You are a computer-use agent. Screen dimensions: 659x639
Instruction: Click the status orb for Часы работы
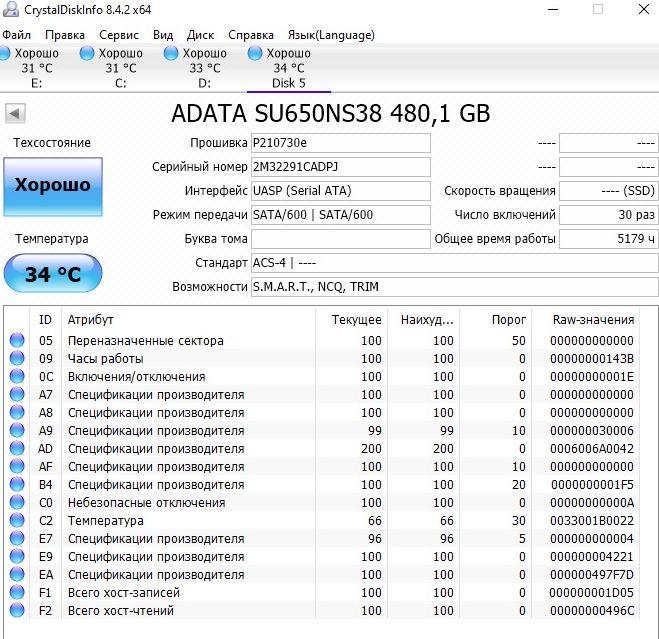pyautogui.click(x=17, y=359)
